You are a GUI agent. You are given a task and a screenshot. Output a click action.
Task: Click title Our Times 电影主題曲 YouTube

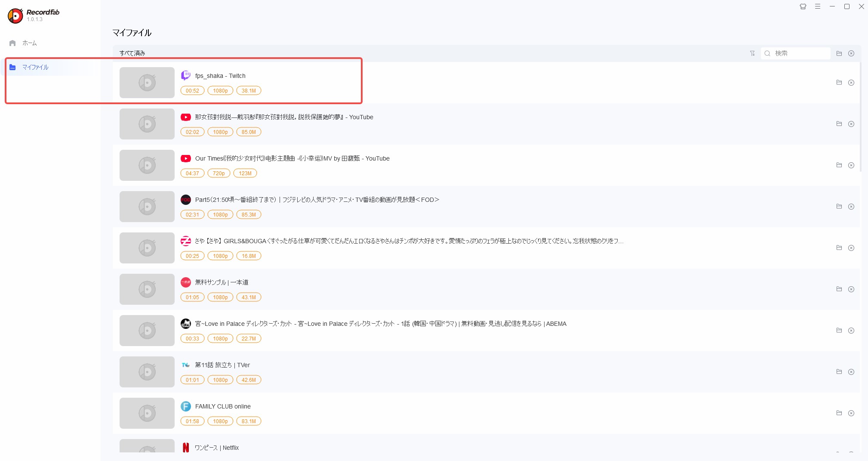292,158
